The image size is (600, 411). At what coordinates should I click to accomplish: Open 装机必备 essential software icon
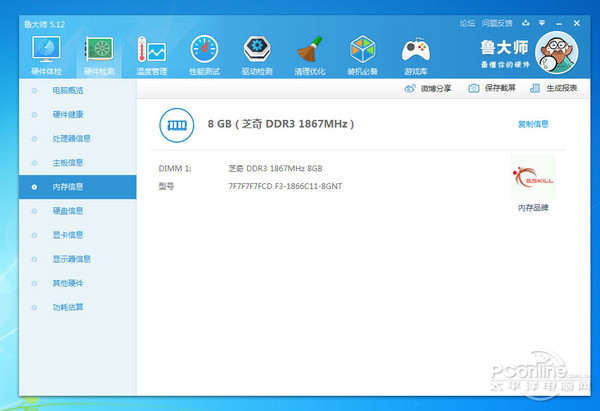pos(362,50)
